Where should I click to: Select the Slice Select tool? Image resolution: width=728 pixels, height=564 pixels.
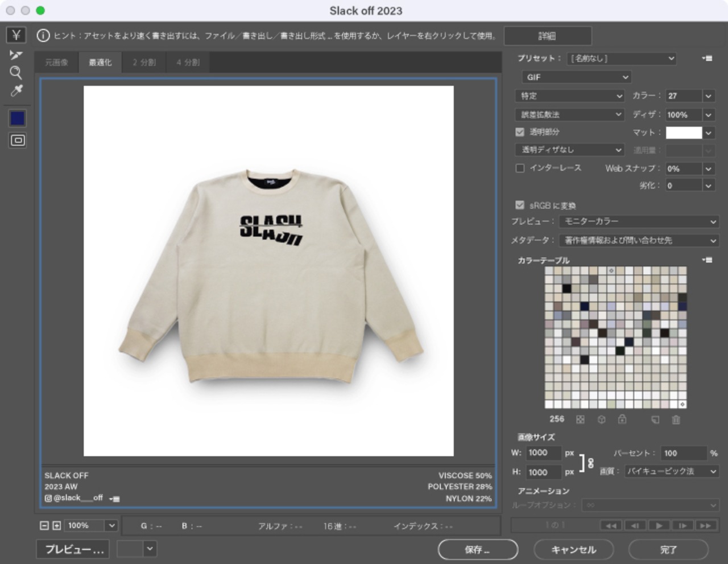(x=16, y=55)
